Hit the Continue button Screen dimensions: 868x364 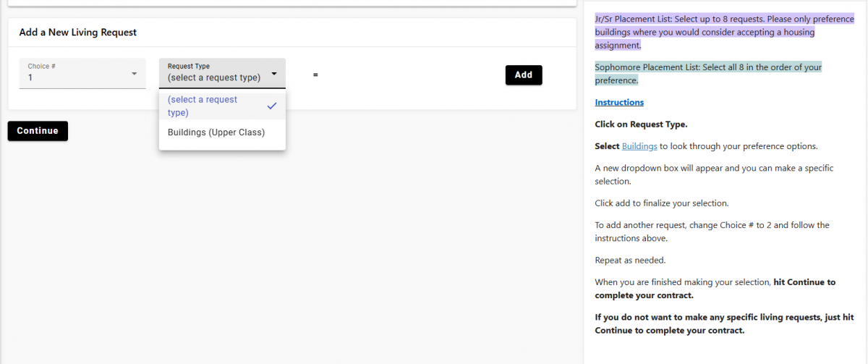pyautogui.click(x=38, y=131)
